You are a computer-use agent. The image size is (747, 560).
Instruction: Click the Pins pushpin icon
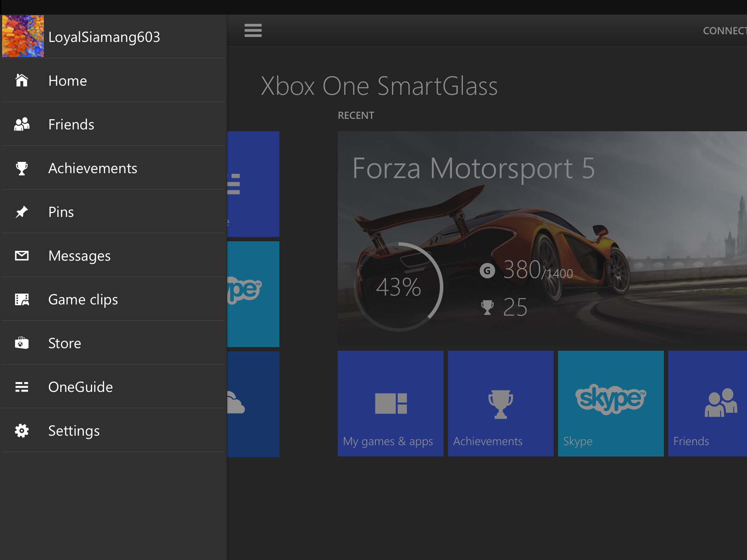point(22,212)
